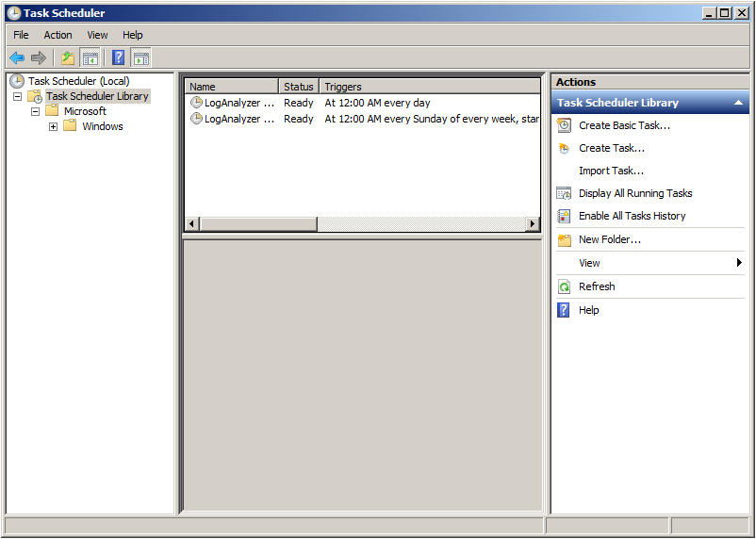The image size is (756, 539).
Task: Click the horizontal scrollbar left arrow
Action: pos(192,223)
